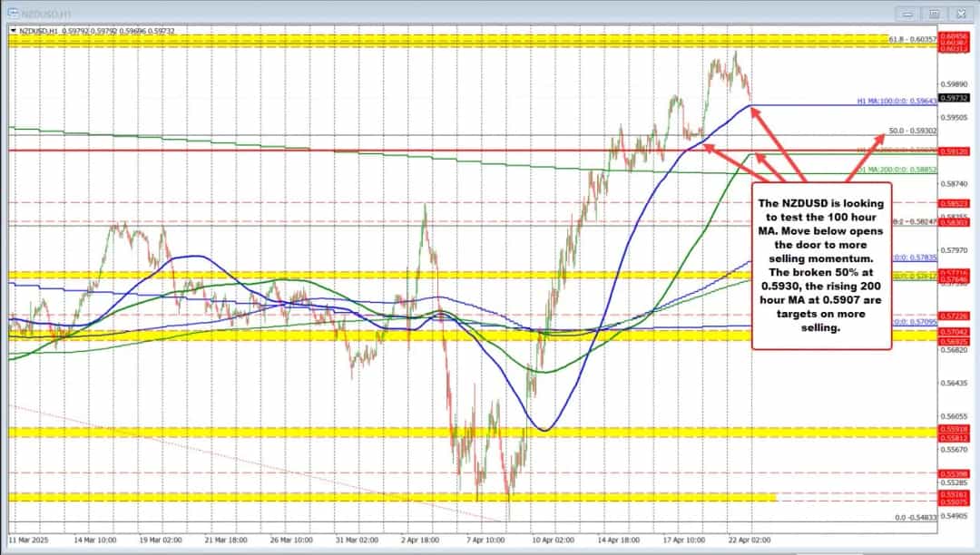Open the quote dropdown arrow beside NZDUSD,H1
980x555 pixels.
pos(14,30)
